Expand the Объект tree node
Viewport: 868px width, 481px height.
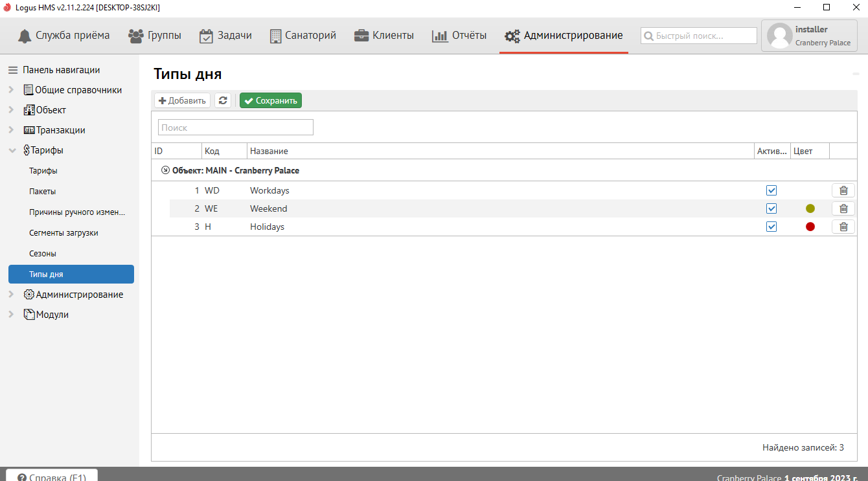[12, 110]
